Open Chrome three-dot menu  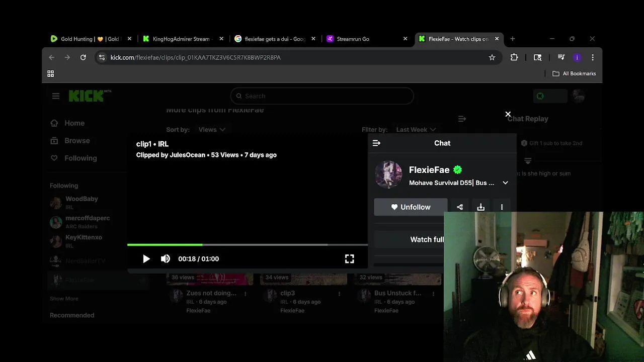coord(593,58)
